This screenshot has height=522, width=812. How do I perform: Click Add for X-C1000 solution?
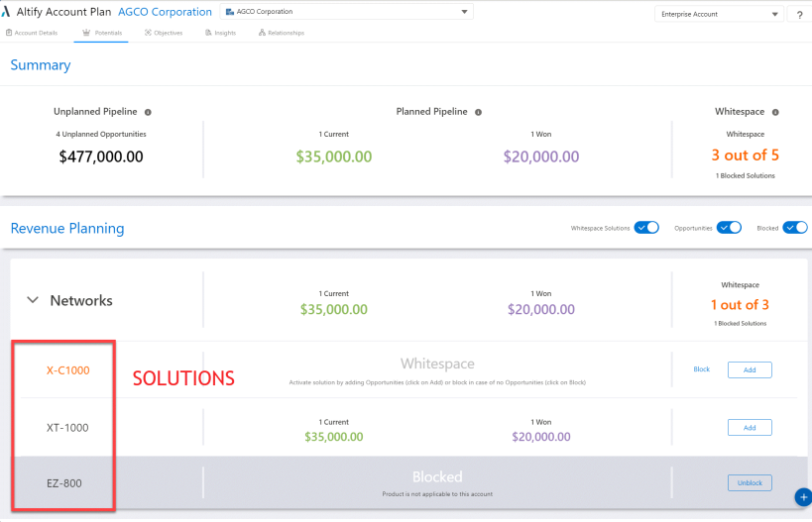pyautogui.click(x=750, y=369)
